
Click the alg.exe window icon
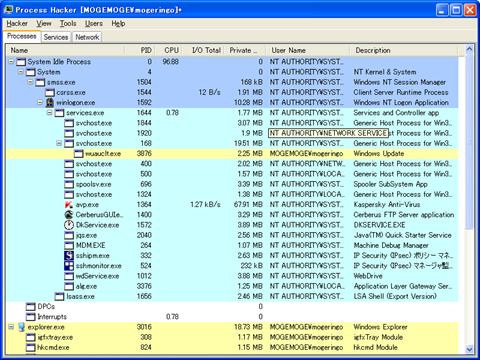(69, 286)
